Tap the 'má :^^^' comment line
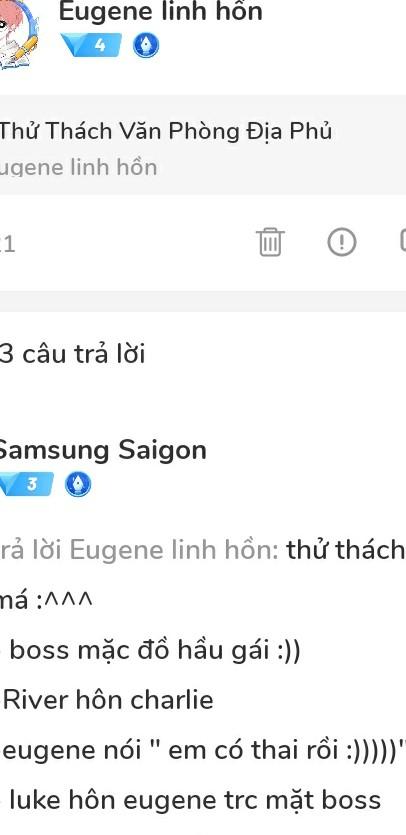This screenshot has height=835, width=406. [46, 601]
